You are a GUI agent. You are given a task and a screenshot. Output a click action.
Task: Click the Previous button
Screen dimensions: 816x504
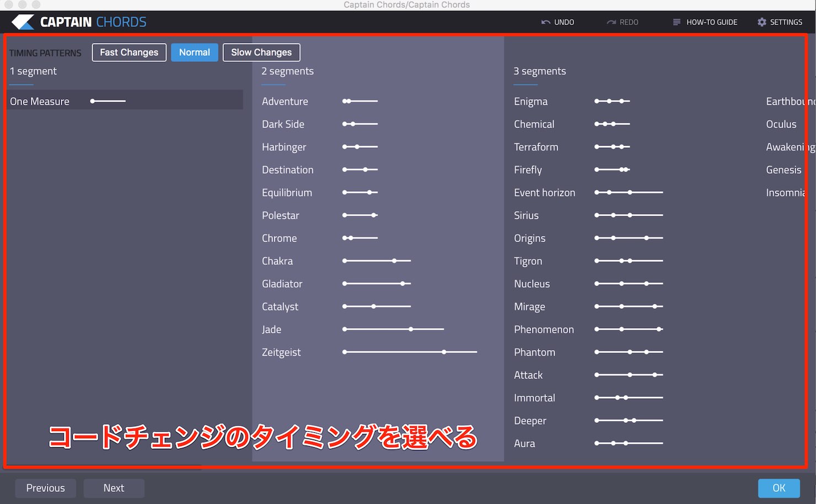[x=46, y=488]
